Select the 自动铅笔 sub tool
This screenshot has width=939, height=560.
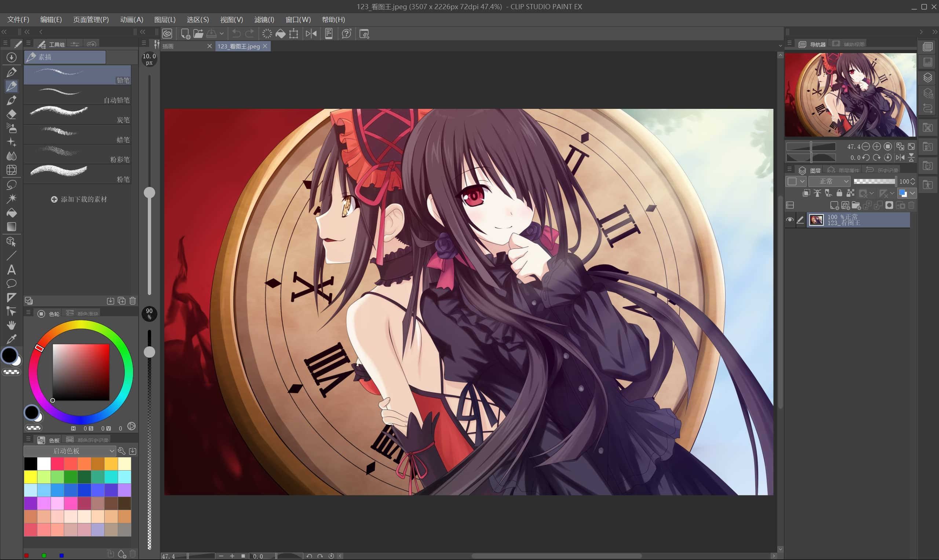(77, 95)
